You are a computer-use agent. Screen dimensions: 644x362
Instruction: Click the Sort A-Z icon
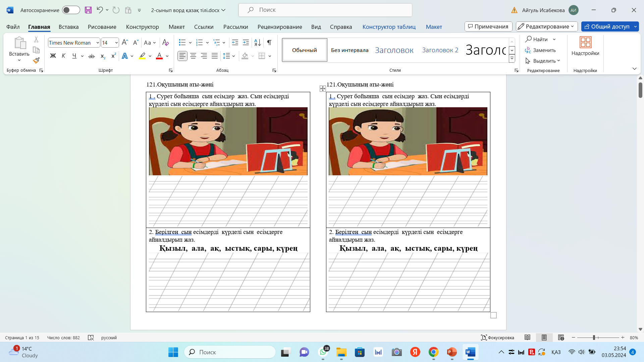click(x=258, y=43)
